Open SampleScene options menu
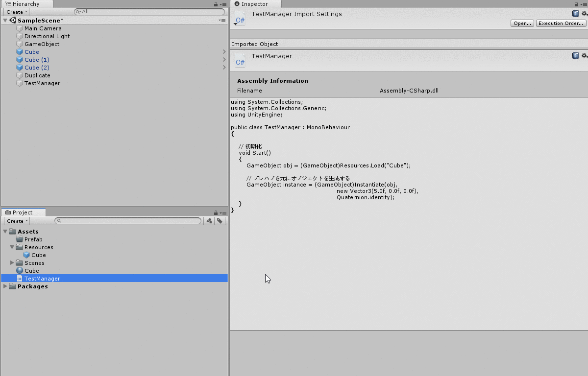 click(222, 21)
